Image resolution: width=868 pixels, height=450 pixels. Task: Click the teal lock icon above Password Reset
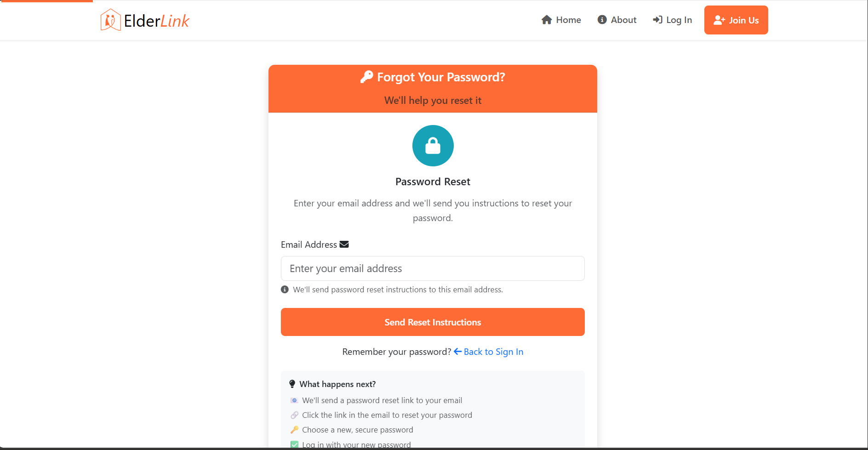tap(433, 146)
